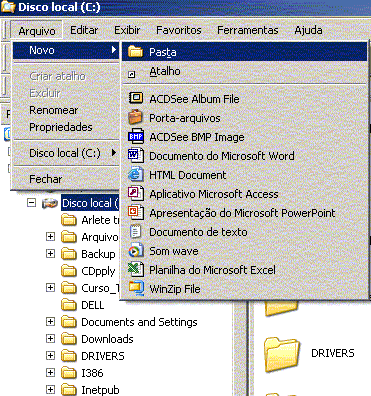Screen dimensions: 371x396
Task: Click the ACDSee BMP Image icon
Action: (136, 136)
